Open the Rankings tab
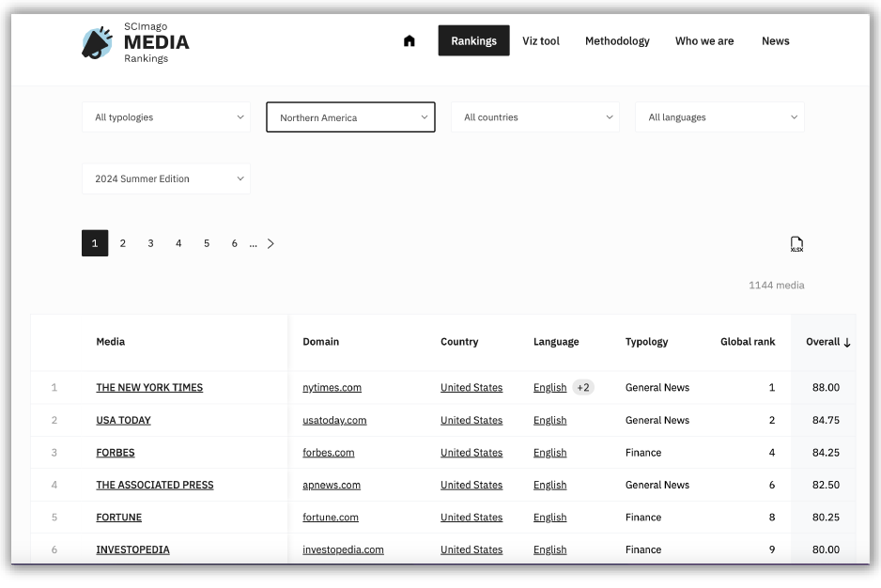 [x=473, y=40]
